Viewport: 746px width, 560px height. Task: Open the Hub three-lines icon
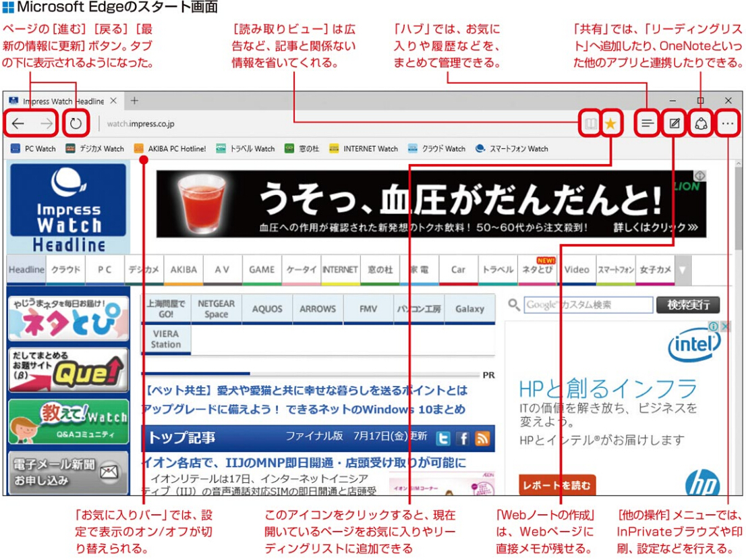(647, 123)
